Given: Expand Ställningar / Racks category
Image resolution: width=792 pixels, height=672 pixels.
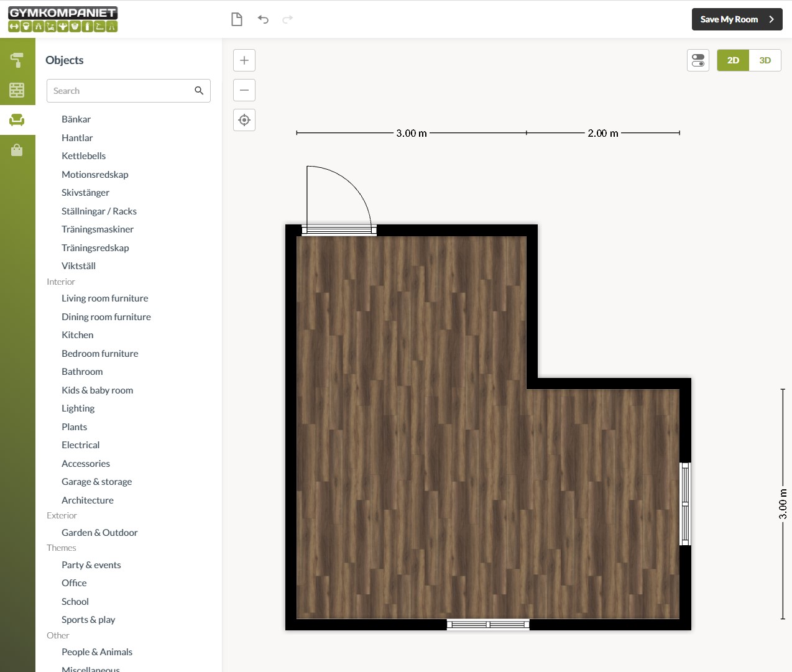Looking at the screenshot, I should [99, 211].
